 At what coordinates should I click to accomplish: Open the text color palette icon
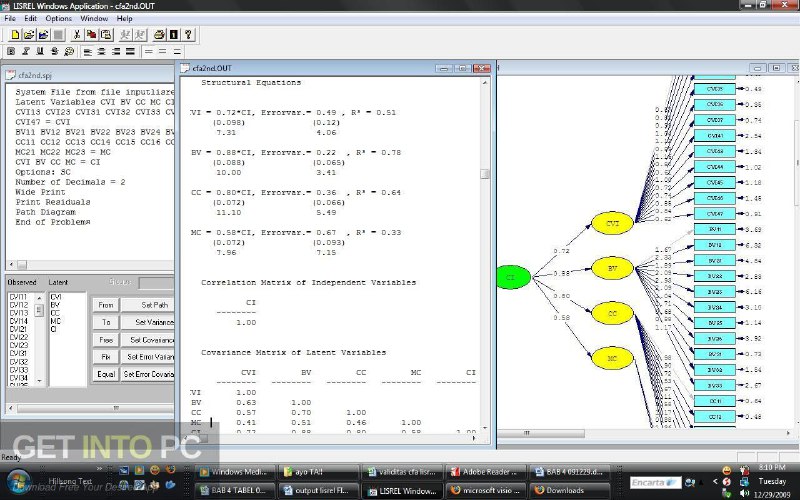pyautogui.click(x=69, y=52)
